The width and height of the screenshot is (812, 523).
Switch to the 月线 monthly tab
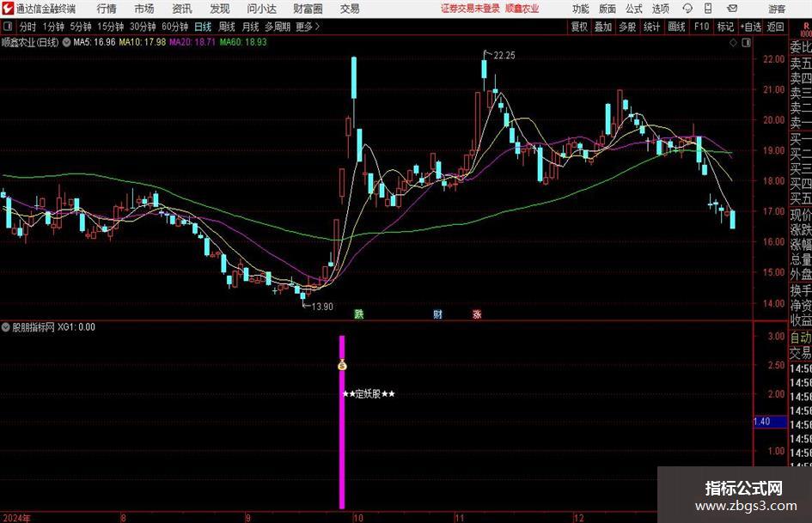[x=251, y=27]
